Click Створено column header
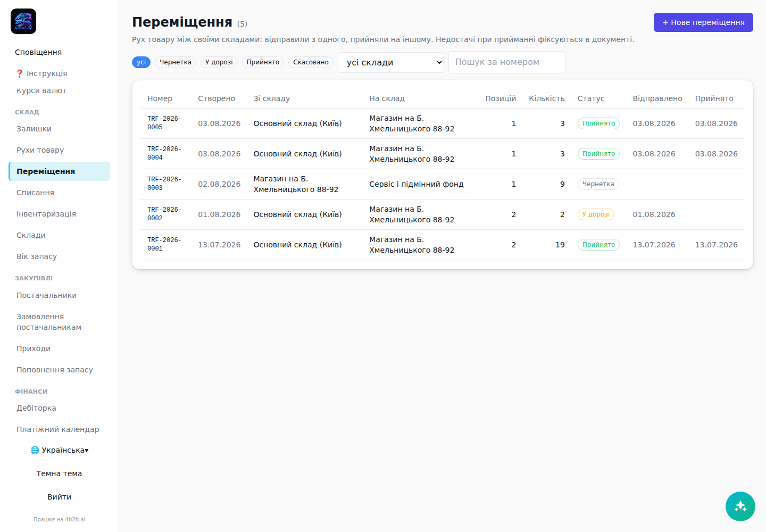766x532 pixels. click(x=217, y=98)
